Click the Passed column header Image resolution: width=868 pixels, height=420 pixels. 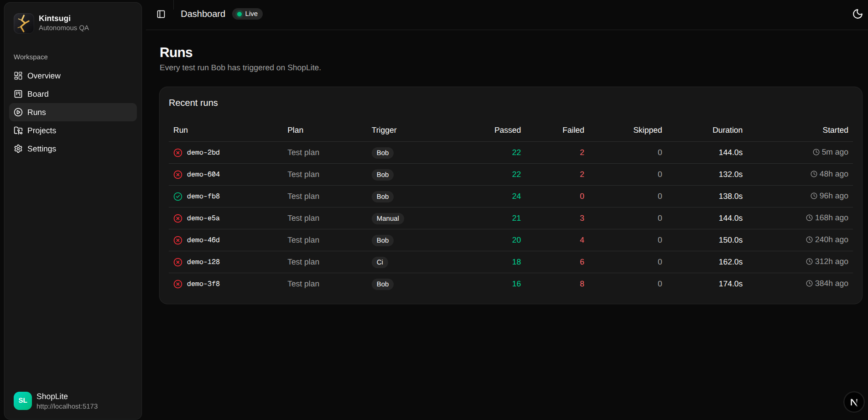[508, 130]
